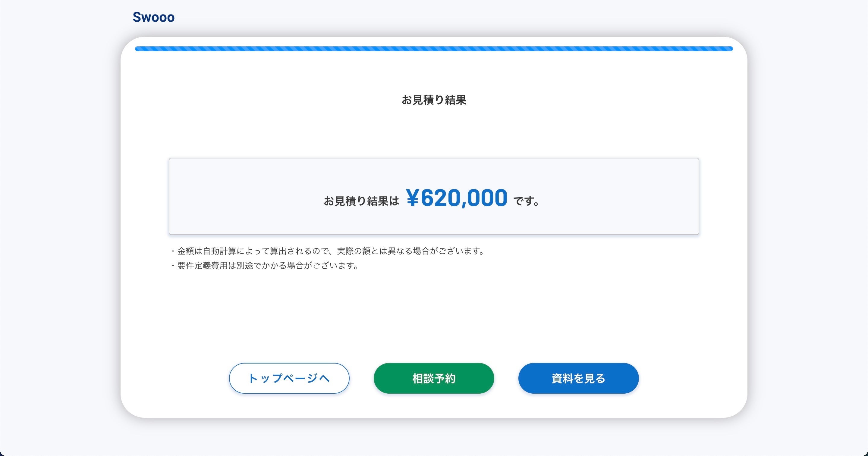
Task: Click the お見積り結果は label text
Action: coord(361,201)
